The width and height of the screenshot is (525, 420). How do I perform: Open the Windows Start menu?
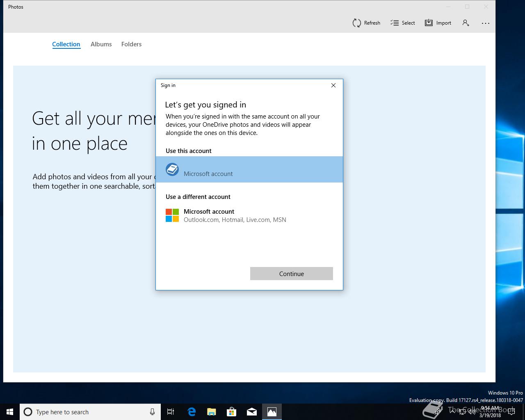tap(10, 412)
